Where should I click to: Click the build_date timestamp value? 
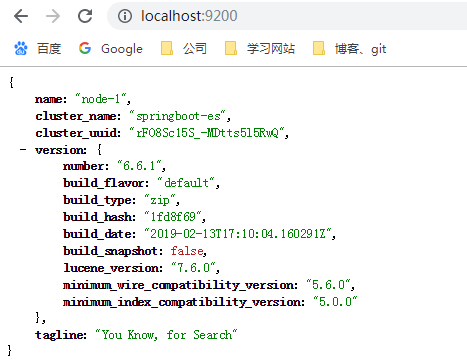point(238,234)
